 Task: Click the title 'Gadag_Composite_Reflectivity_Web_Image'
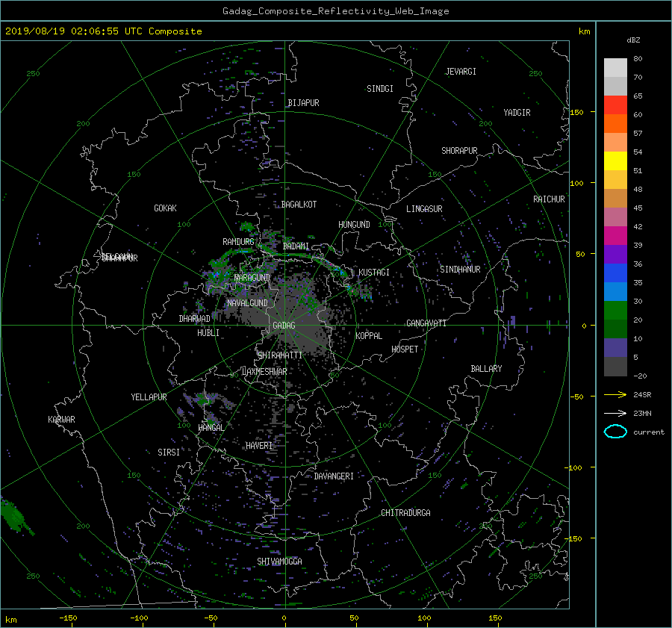pyautogui.click(x=335, y=11)
